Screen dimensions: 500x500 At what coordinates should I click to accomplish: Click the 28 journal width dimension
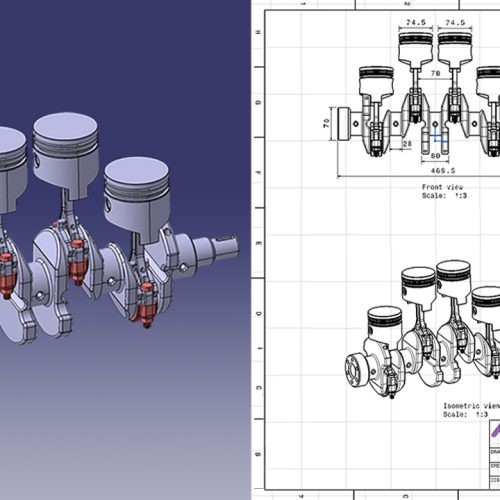(x=407, y=144)
